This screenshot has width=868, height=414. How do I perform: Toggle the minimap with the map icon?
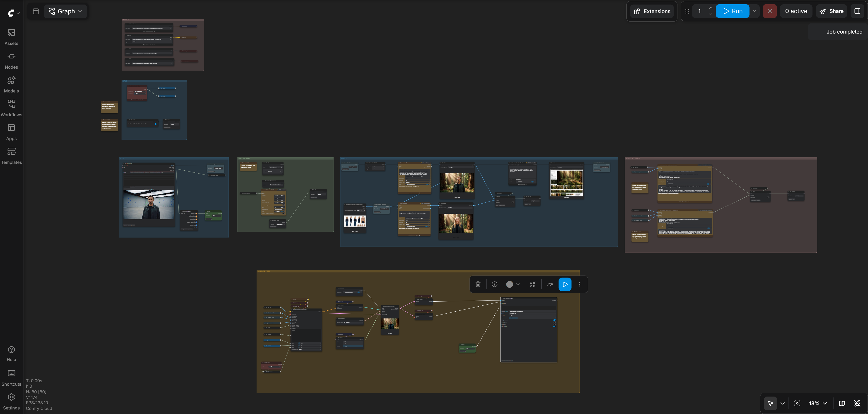click(842, 403)
